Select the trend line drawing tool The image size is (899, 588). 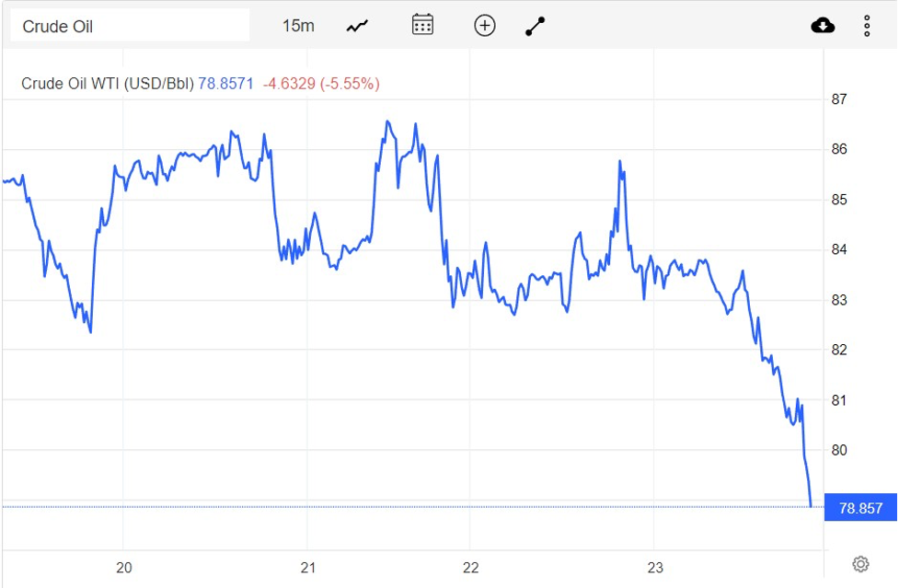click(536, 27)
